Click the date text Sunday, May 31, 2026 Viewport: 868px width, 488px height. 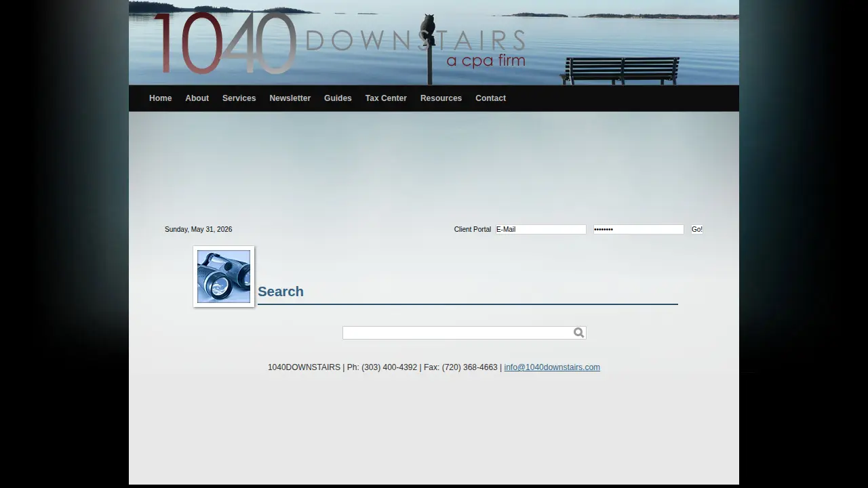(x=198, y=230)
